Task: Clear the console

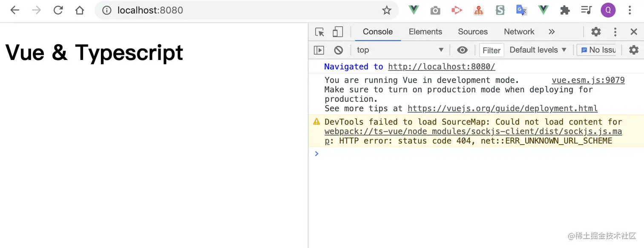Action: pyautogui.click(x=339, y=50)
